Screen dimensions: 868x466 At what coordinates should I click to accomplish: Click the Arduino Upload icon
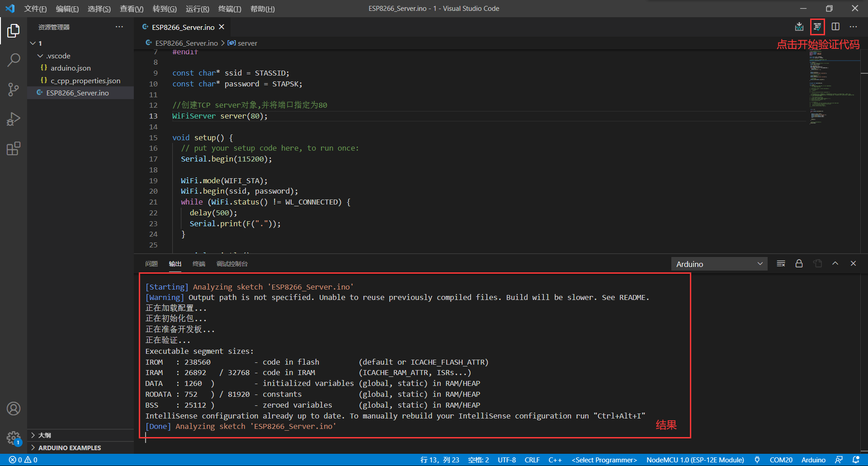click(799, 27)
